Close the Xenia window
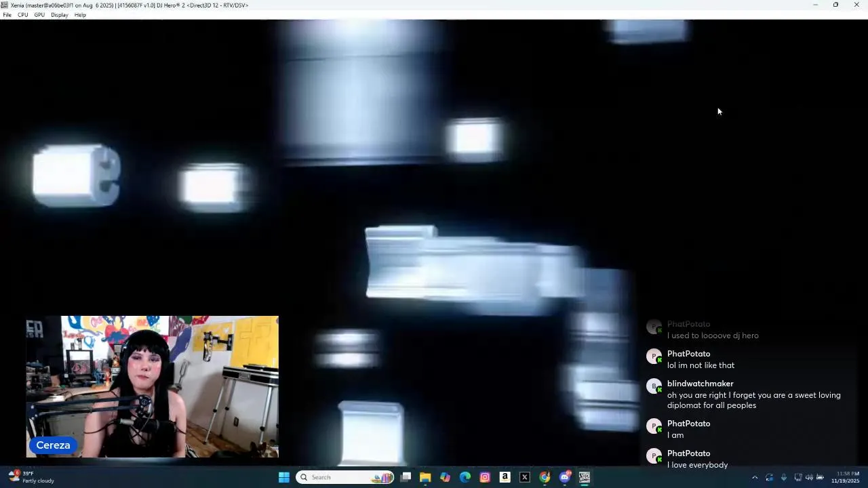 tap(856, 5)
